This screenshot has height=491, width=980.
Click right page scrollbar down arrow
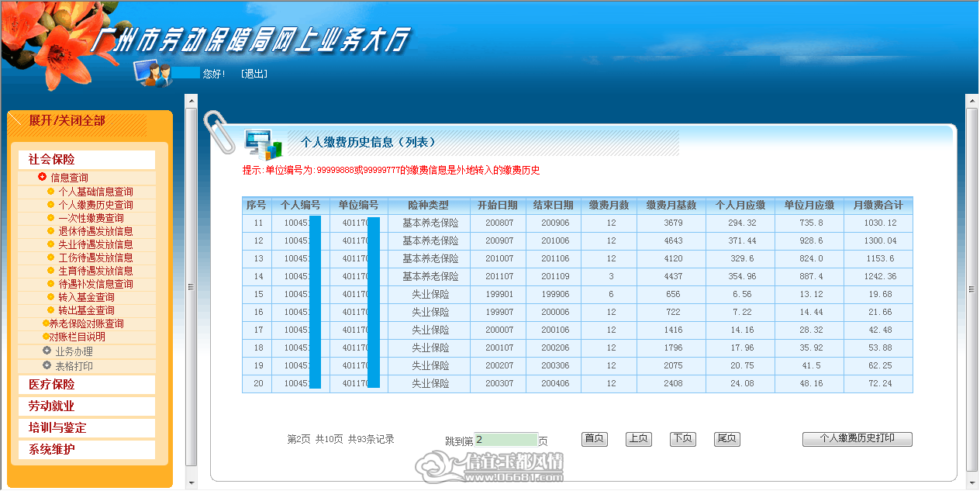(x=971, y=482)
